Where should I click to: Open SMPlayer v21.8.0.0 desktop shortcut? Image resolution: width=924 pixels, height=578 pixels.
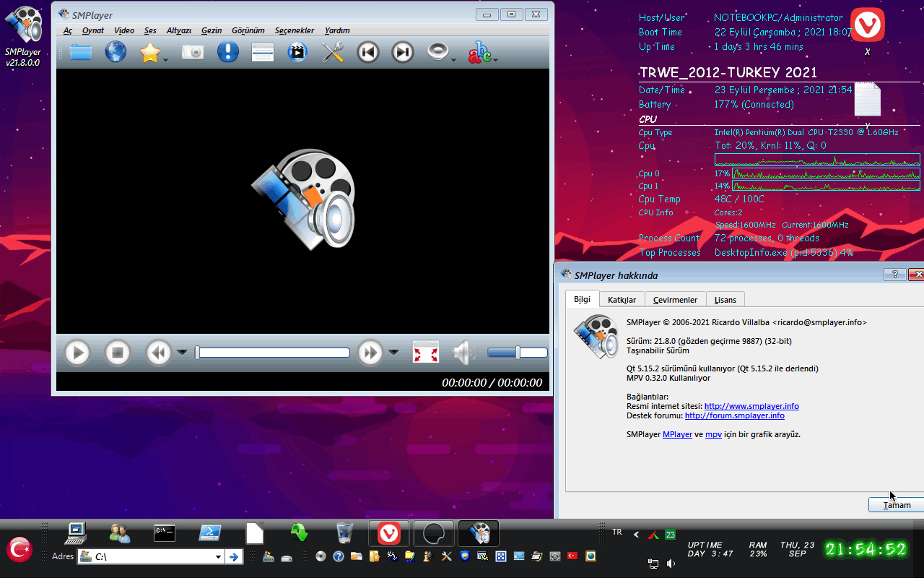23,36
